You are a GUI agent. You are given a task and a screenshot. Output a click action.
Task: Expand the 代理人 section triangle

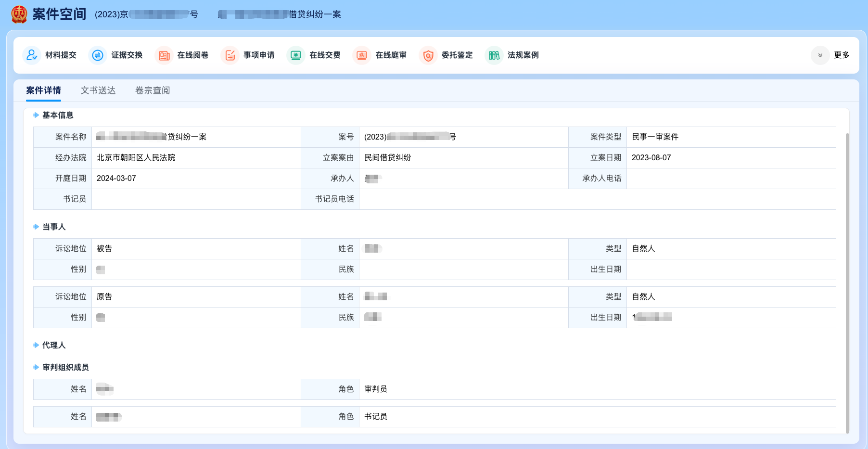(36, 345)
